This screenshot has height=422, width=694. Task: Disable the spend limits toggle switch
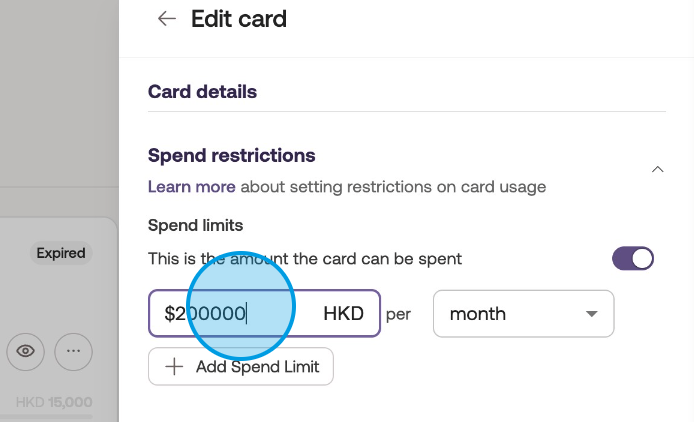pyautogui.click(x=633, y=259)
